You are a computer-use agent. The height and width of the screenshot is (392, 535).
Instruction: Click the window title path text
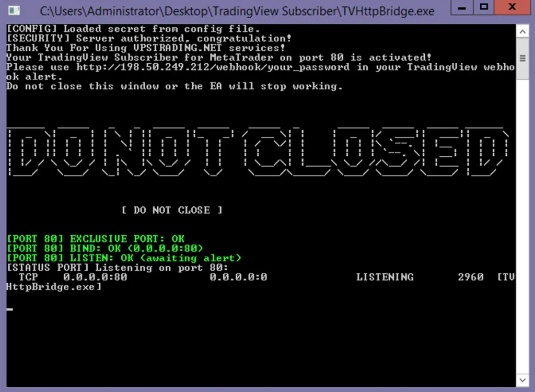(x=237, y=11)
